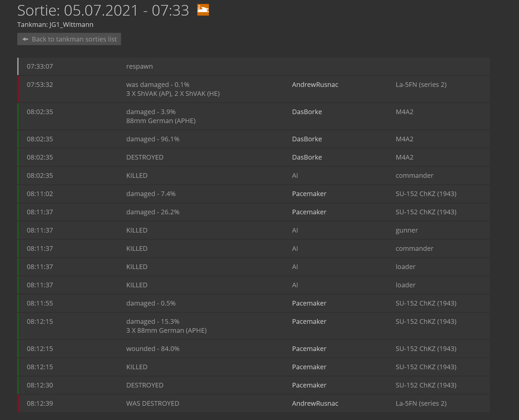The height and width of the screenshot is (420, 519).
Task: Click 'commander' in the 08:02:35 KILLED row
Action: click(x=414, y=175)
